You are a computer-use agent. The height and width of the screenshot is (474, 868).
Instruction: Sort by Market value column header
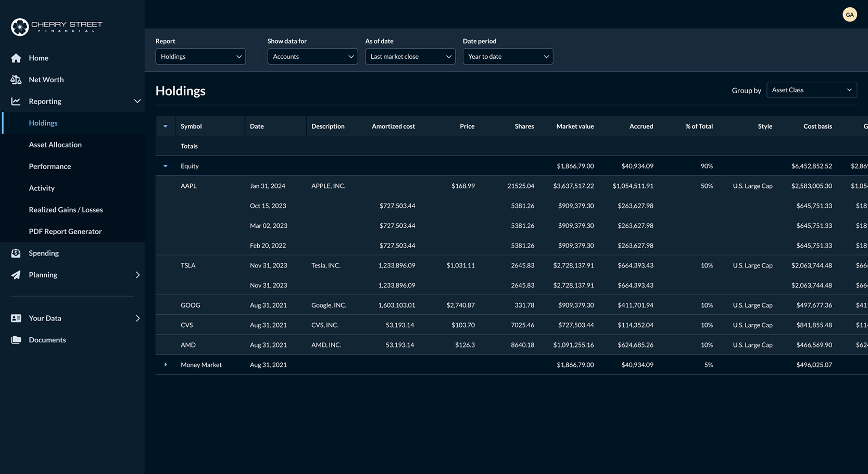[x=575, y=126]
